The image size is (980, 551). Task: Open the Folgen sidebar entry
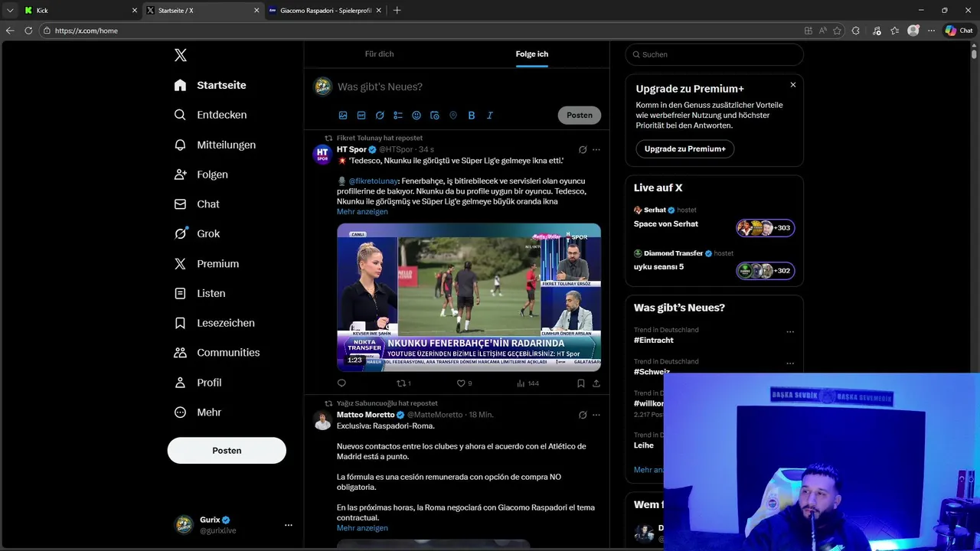click(x=201, y=174)
